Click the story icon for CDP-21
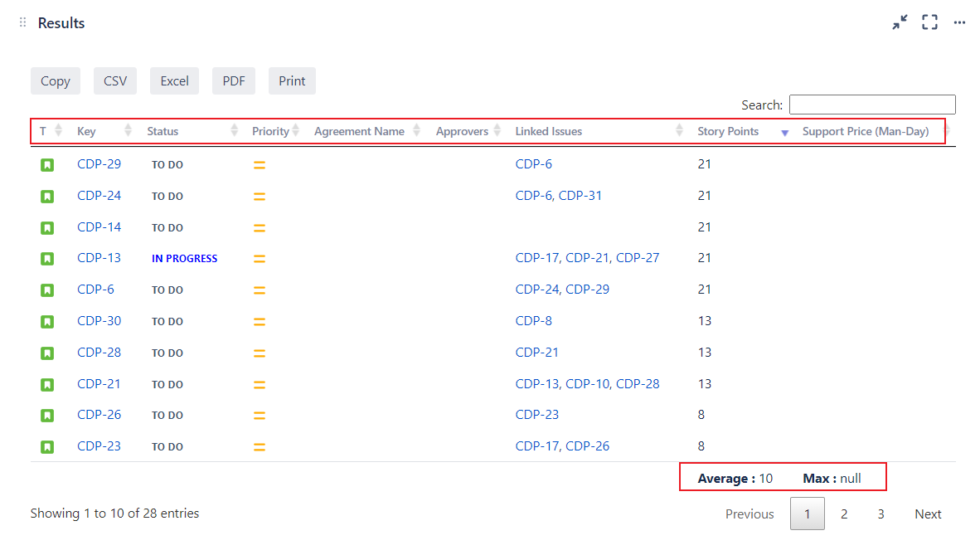Image resolution: width=980 pixels, height=555 pixels. click(x=47, y=385)
